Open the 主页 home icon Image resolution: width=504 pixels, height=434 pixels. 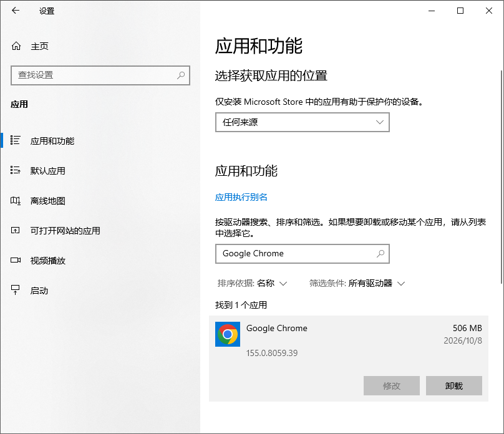[16, 46]
